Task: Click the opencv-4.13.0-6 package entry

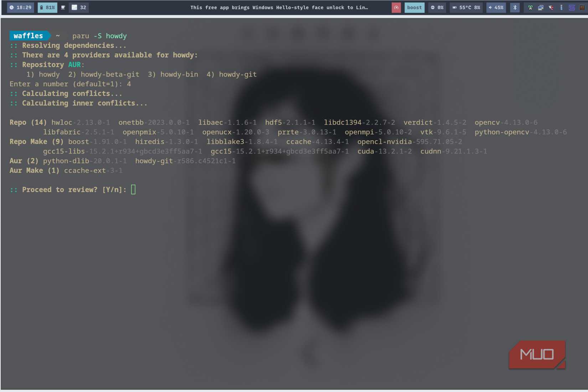Action: (506, 123)
